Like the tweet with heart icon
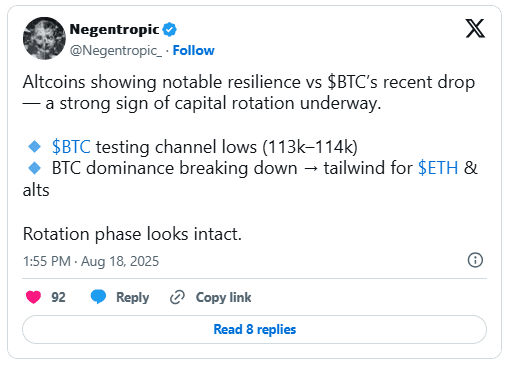This screenshot has height=365, width=509. pos(33,297)
